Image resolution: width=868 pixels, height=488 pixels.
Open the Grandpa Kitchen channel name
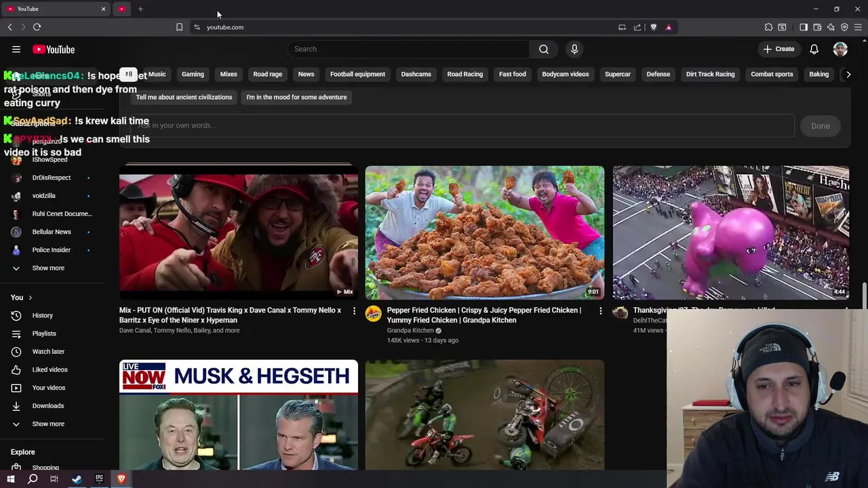(410, 330)
